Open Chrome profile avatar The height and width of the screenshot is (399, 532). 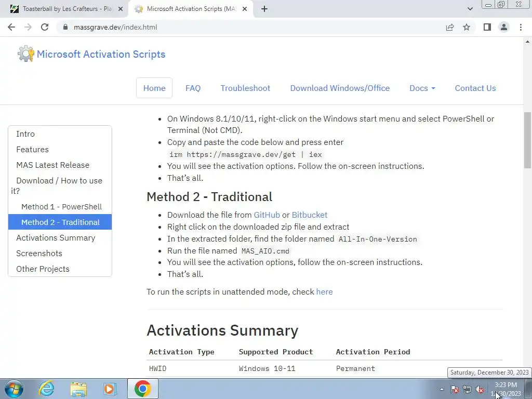point(504,27)
